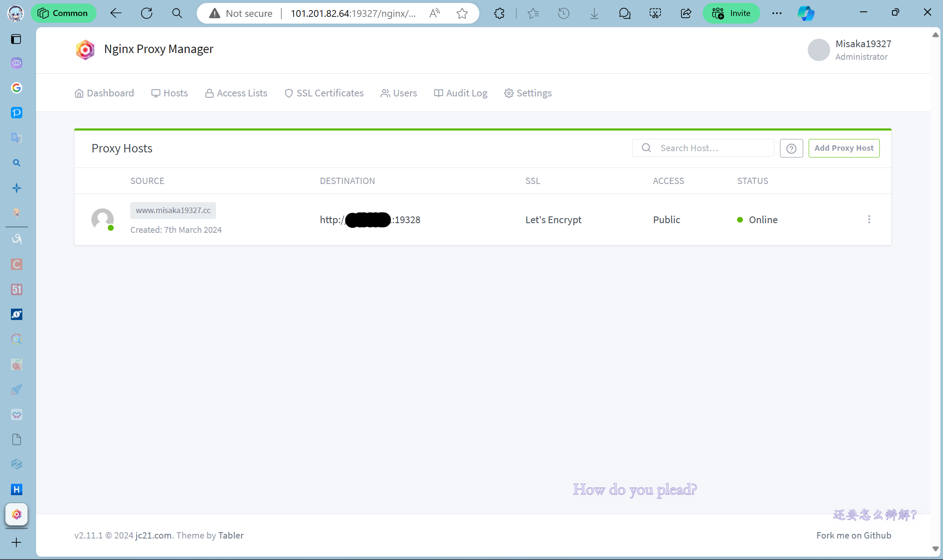This screenshot has width=943, height=560.
Task: Click the page scrollbar down arrow
Action: click(935, 549)
